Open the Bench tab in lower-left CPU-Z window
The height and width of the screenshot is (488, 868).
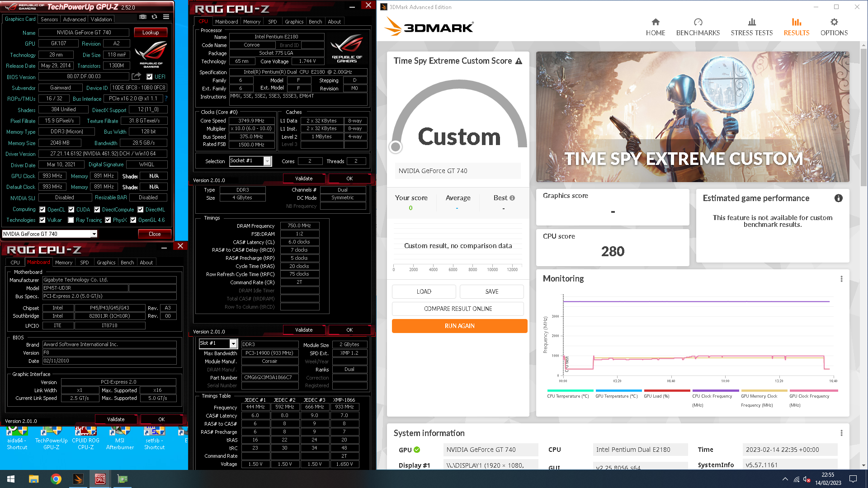coord(127,263)
